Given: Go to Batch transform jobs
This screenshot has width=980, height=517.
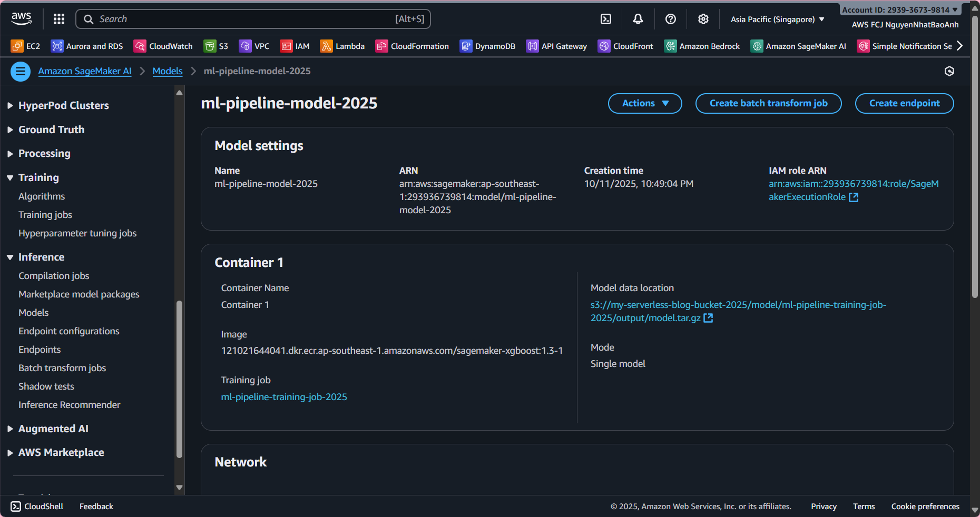Looking at the screenshot, I should click(x=62, y=368).
